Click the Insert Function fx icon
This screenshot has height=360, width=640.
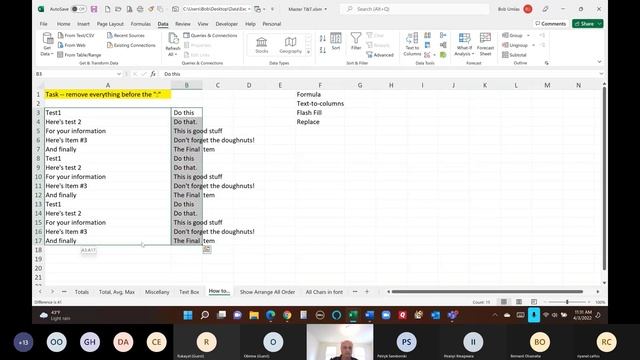tap(153, 74)
